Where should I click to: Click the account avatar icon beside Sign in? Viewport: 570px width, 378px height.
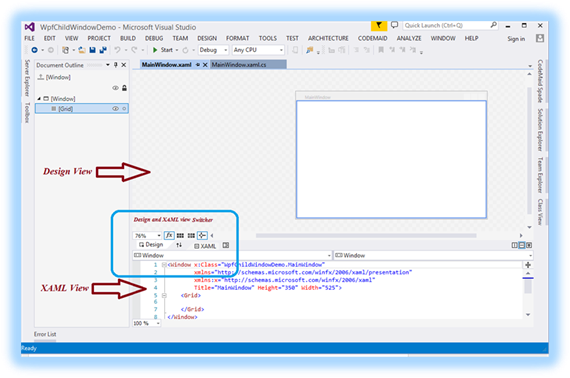[540, 38]
